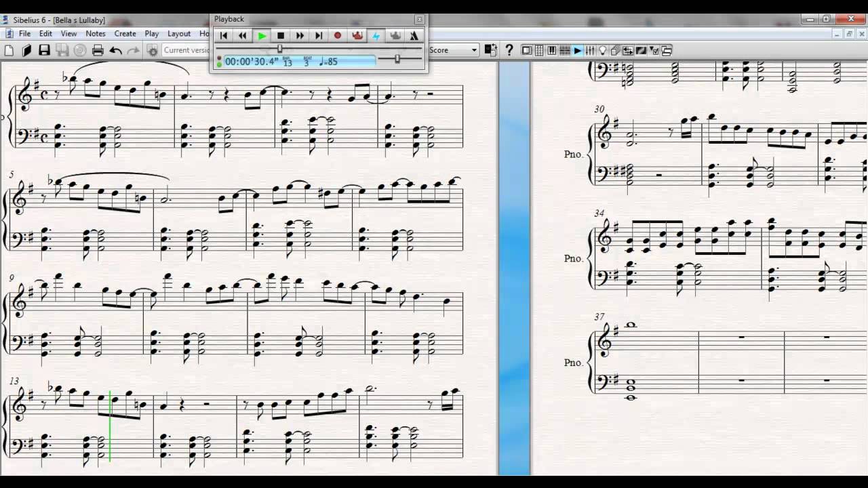
Task: Click switch between score and part icon
Action: pos(491,50)
